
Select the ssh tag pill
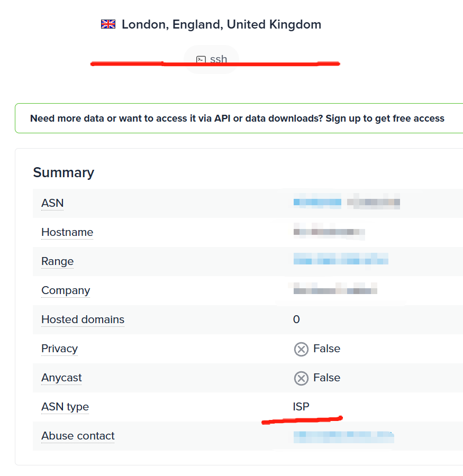click(212, 59)
